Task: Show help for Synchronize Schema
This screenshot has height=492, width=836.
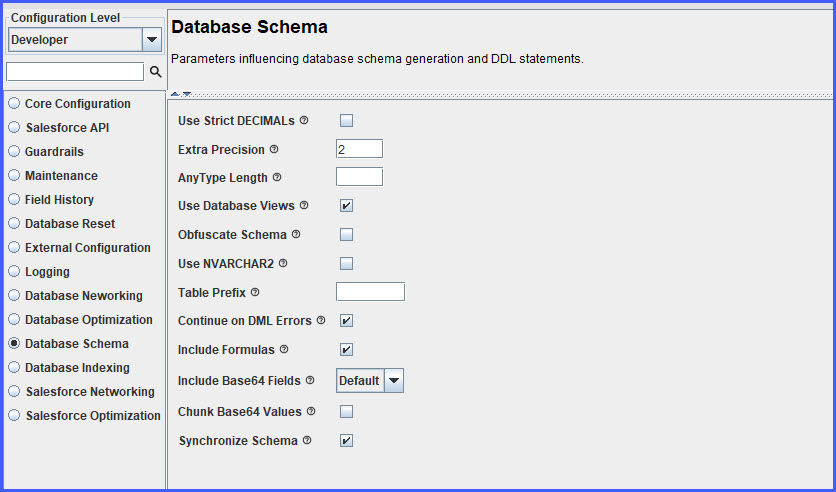Action: point(307,440)
